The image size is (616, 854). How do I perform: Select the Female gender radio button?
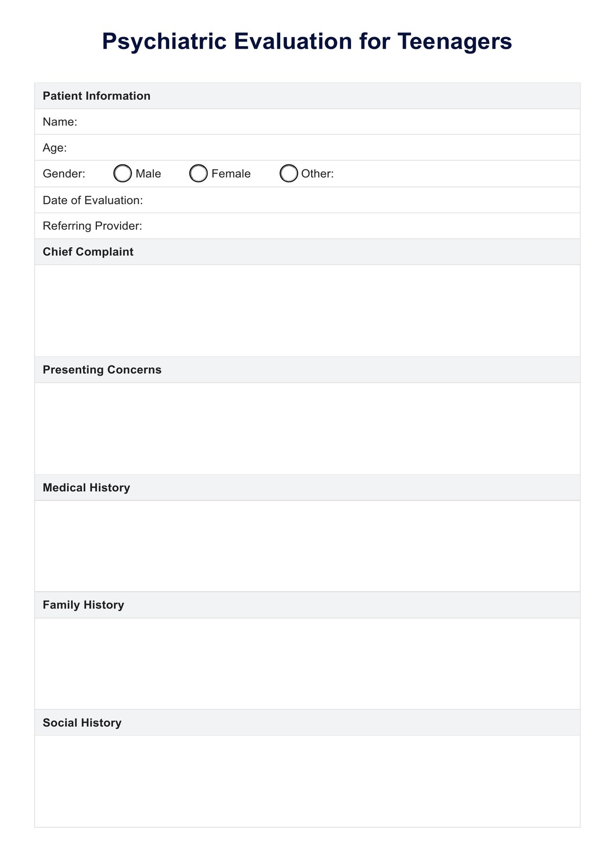[x=199, y=173]
